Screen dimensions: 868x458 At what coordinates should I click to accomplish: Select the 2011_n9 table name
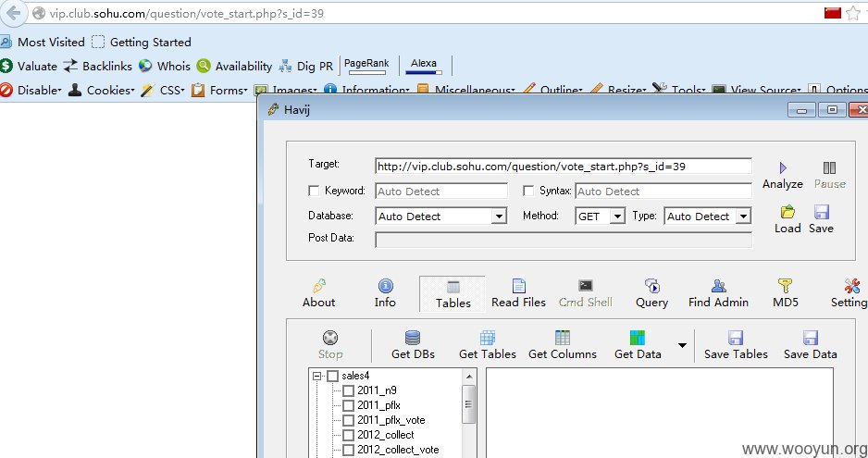[377, 390]
